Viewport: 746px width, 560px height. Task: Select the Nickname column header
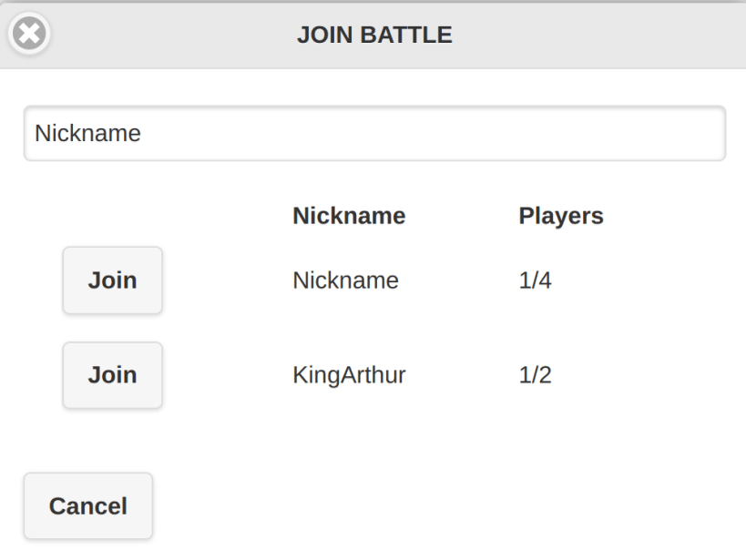coord(349,216)
